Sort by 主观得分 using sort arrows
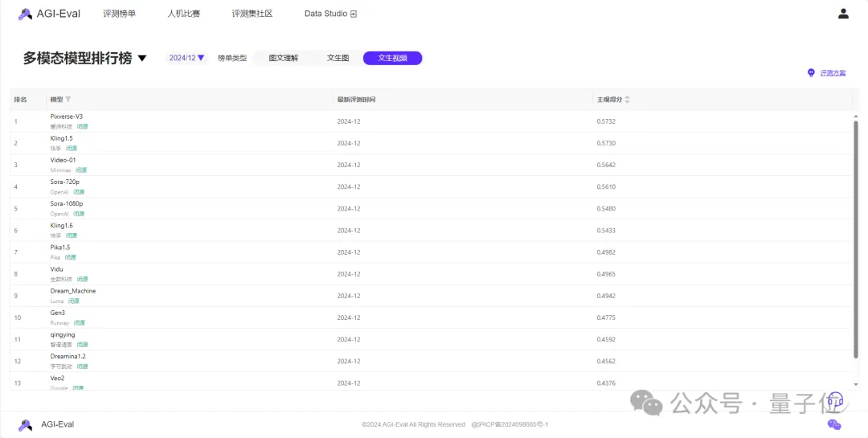 click(627, 100)
